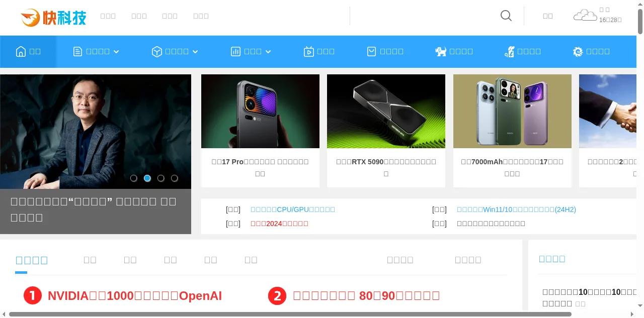Click the magnifier search icon
Viewport: 644px width, 318px height.
(x=506, y=16)
